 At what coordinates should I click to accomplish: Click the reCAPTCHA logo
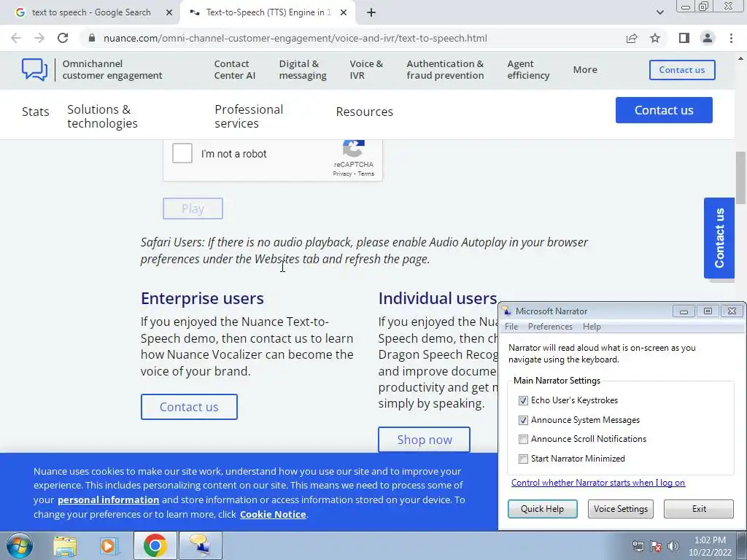point(354,149)
